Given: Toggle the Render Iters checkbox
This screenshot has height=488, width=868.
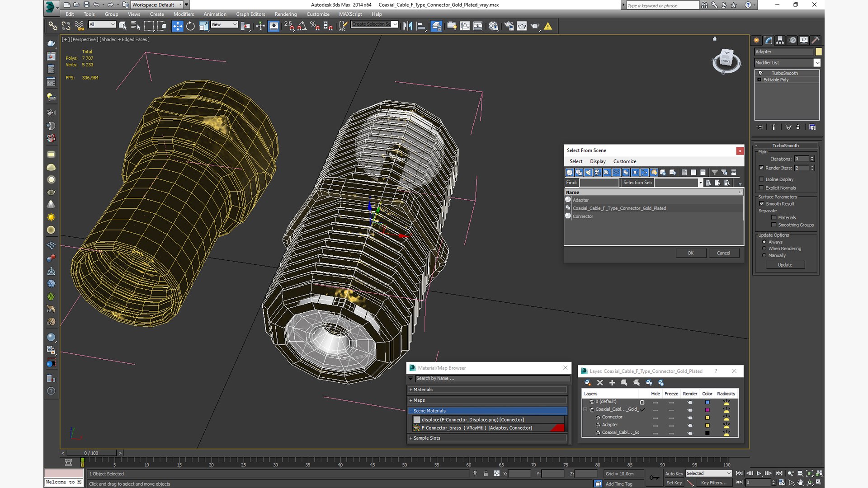Looking at the screenshot, I should tap(761, 168).
